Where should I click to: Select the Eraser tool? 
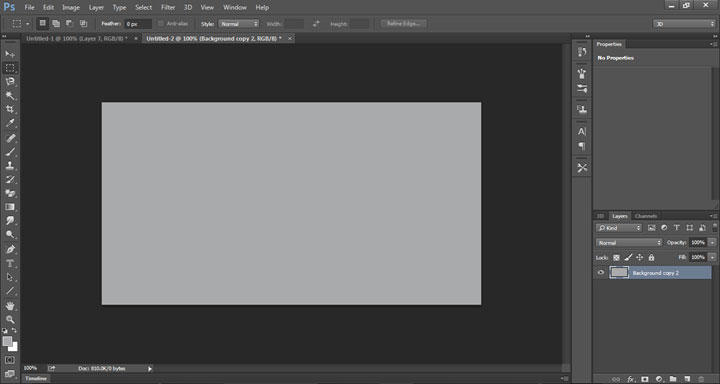pyautogui.click(x=10, y=193)
